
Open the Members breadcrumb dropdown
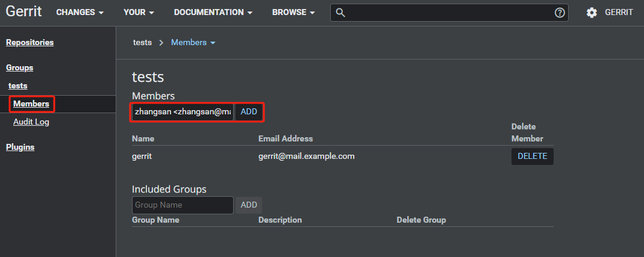[193, 43]
